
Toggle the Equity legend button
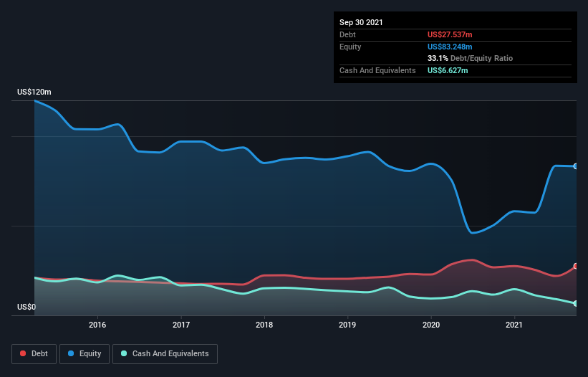point(85,354)
